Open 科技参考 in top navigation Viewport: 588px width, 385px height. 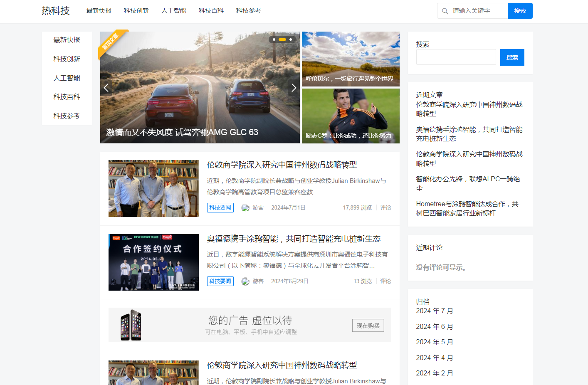tap(249, 11)
